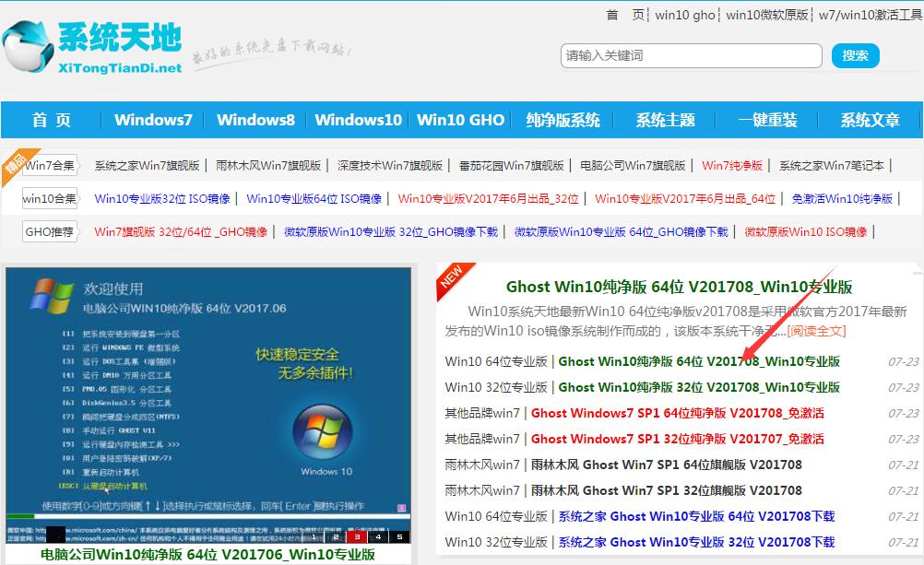Open Win10专业版32位 ISO镜像 link

point(162,198)
